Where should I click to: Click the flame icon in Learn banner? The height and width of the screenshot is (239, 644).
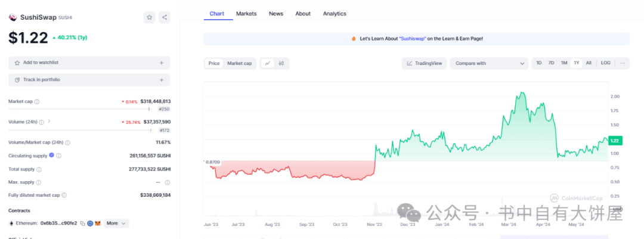354,39
